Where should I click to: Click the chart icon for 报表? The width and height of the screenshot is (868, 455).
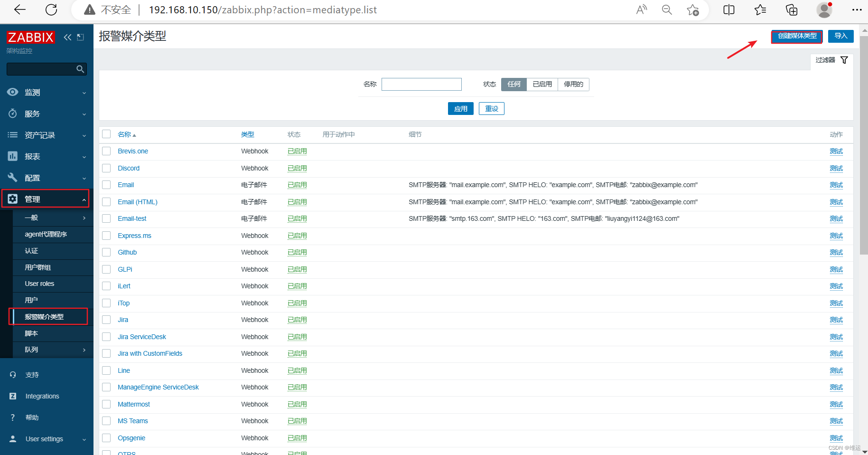click(13, 156)
